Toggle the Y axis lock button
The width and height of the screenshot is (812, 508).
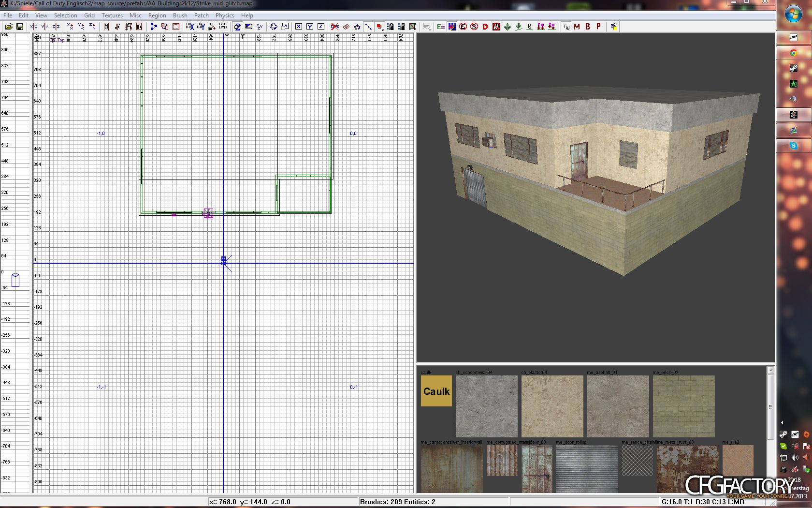[x=310, y=27]
